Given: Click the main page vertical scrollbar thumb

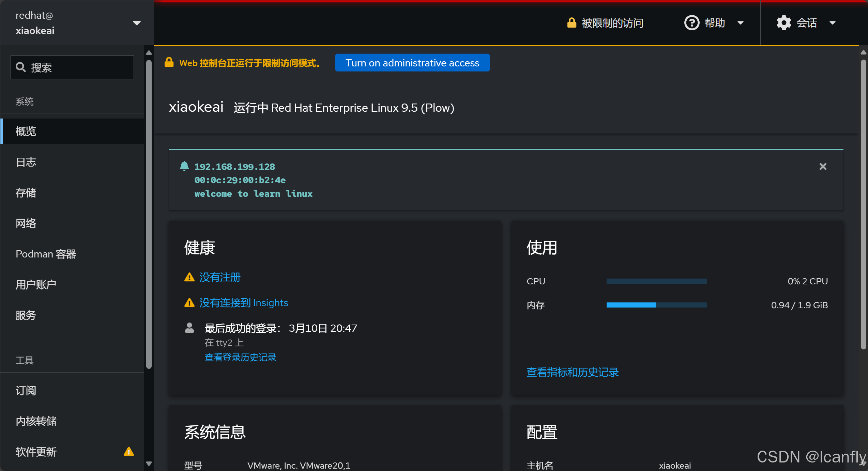Looking at the screenshot, I should pos(863,204).
